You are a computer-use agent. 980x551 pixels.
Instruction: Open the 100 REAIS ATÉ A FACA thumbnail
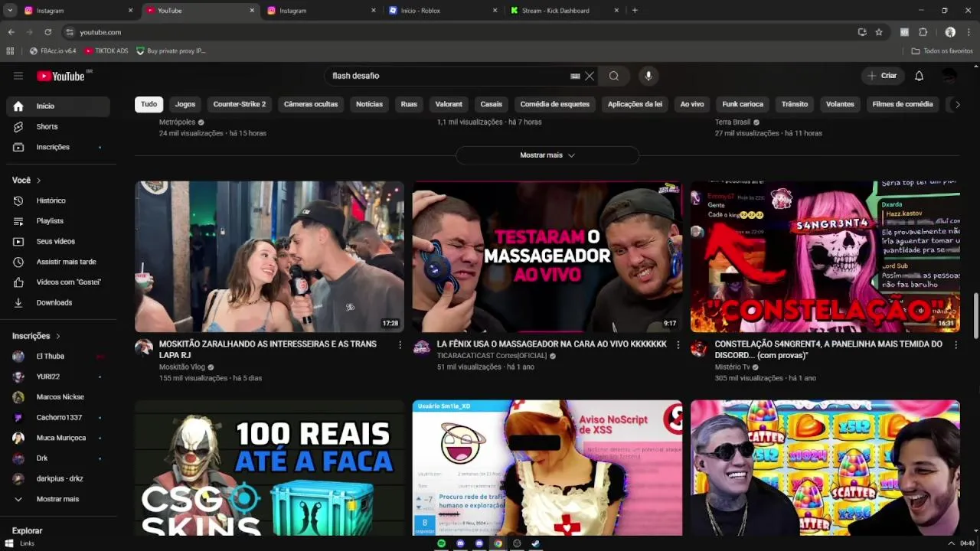(x=269, y=468)
